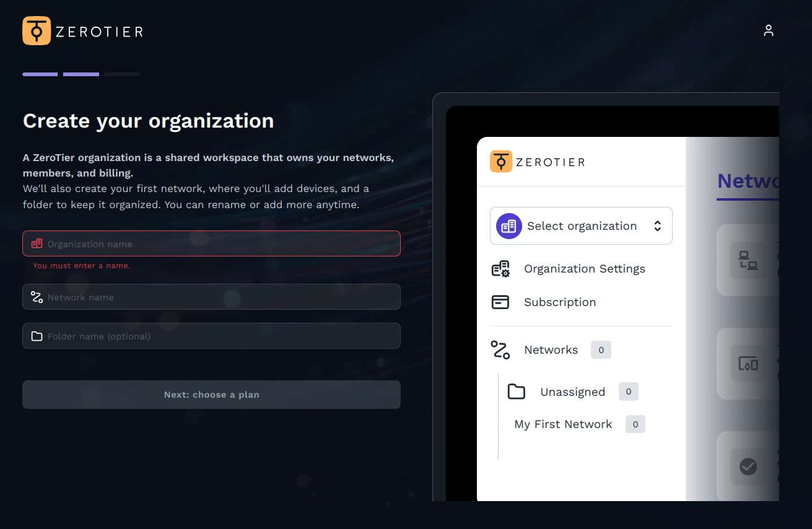Click the Next: choose a plan button

pos(211,395)
